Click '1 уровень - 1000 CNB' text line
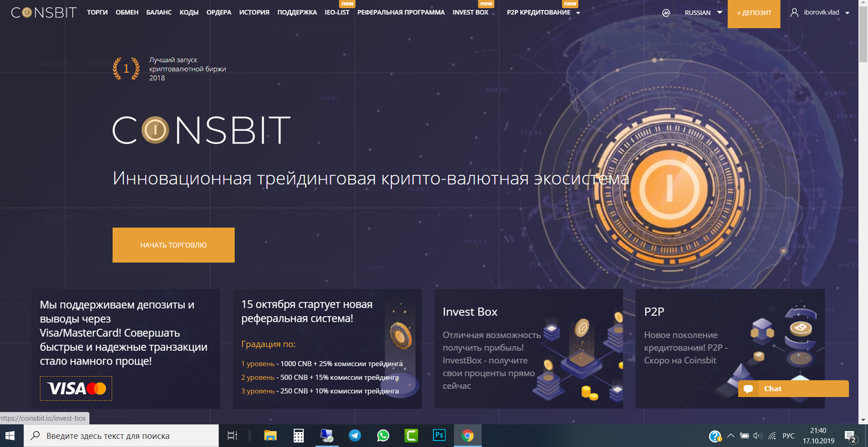This screenshot has width=868, height=447. click(x=321, y=363)
